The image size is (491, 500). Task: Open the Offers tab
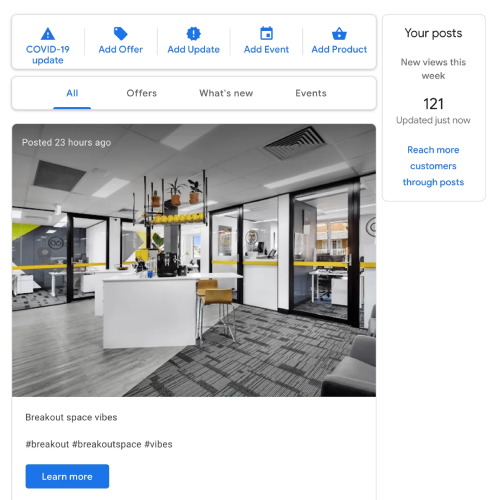tap(142, 93)
